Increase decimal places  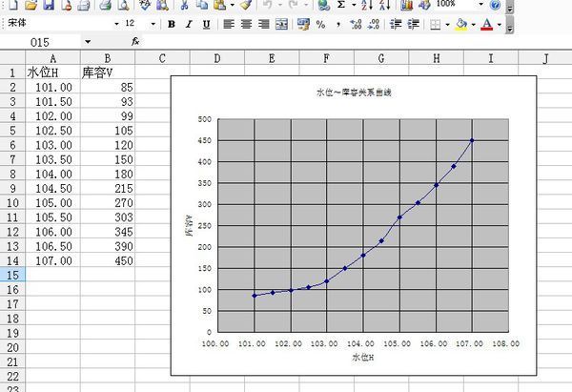click(x=356, y=25)
